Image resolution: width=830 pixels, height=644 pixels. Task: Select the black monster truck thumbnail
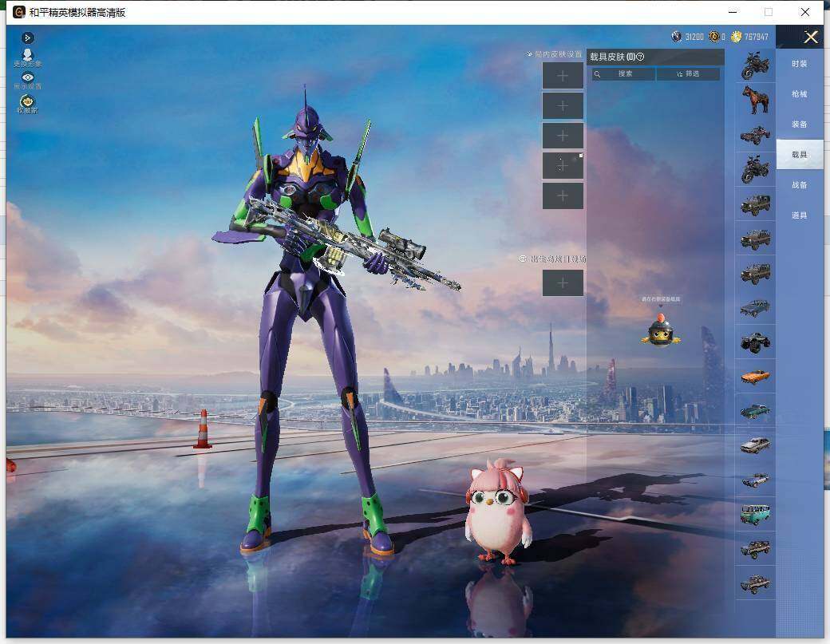click(755, 342)
